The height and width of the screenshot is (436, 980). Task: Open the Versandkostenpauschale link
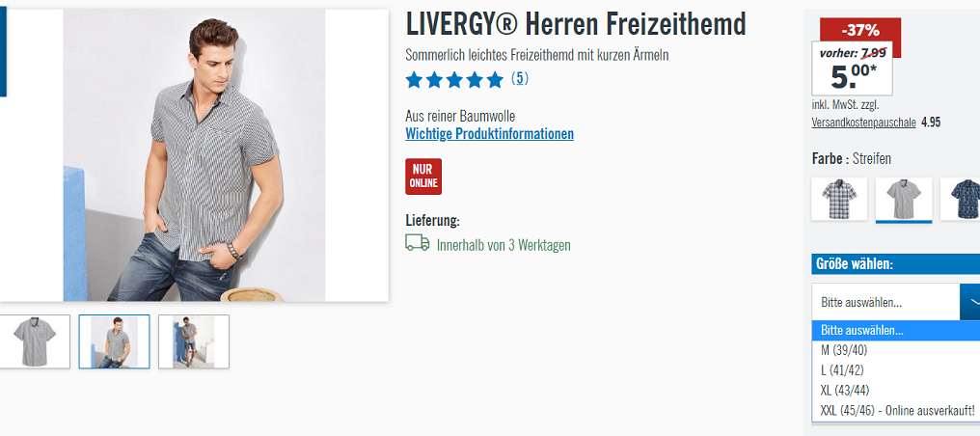point(863,123)
